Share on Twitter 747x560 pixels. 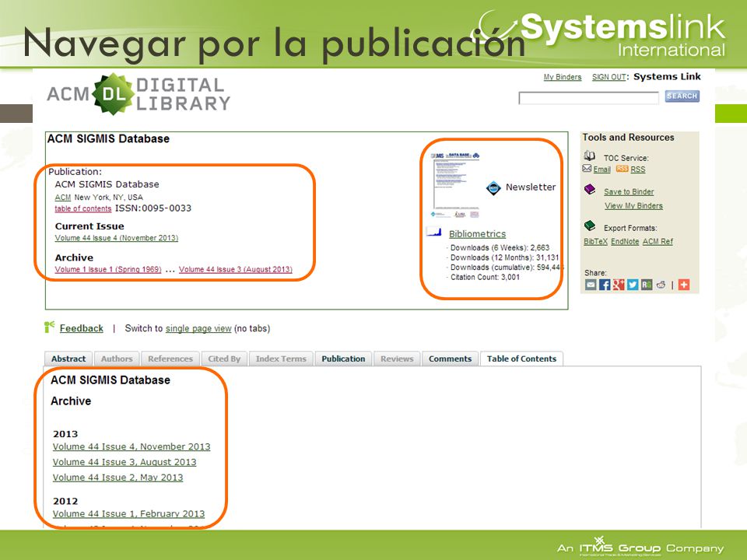click(x=632, y=285)
